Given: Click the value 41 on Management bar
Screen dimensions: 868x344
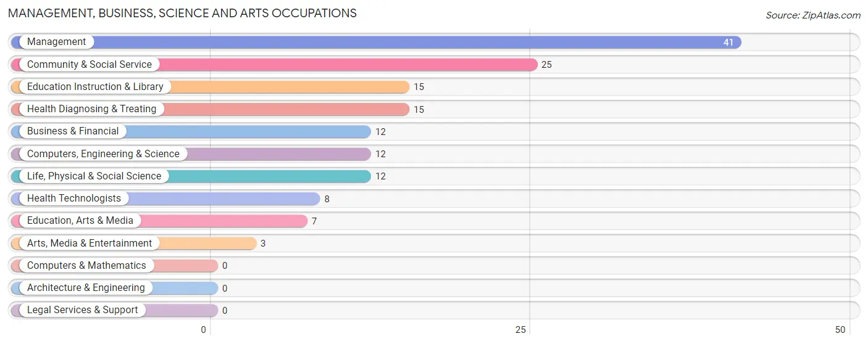Looking at the screenshot, I should pyautogui.click(x=728, y=43).
